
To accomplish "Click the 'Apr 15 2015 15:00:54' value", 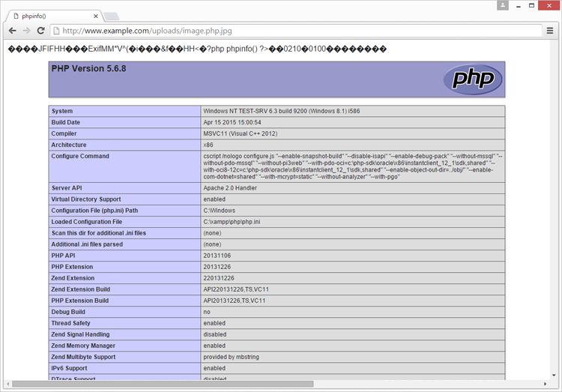I will coord(232,122).
